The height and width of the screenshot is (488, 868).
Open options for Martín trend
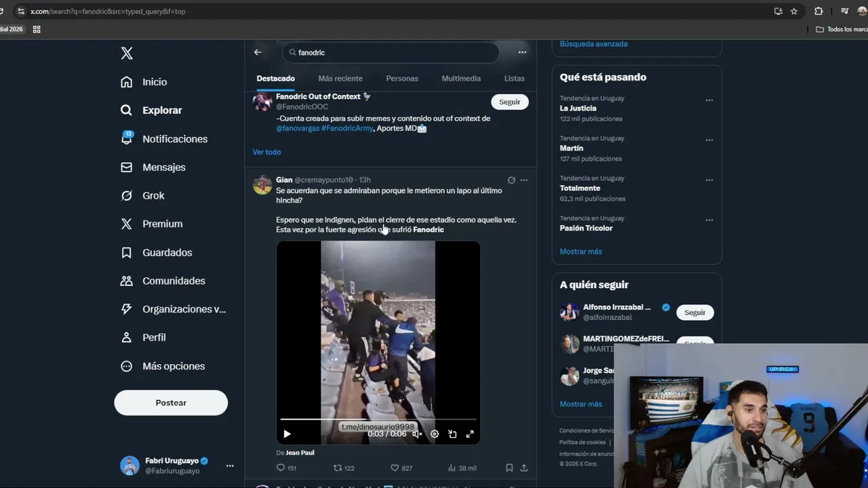click(x=709, y=140)
